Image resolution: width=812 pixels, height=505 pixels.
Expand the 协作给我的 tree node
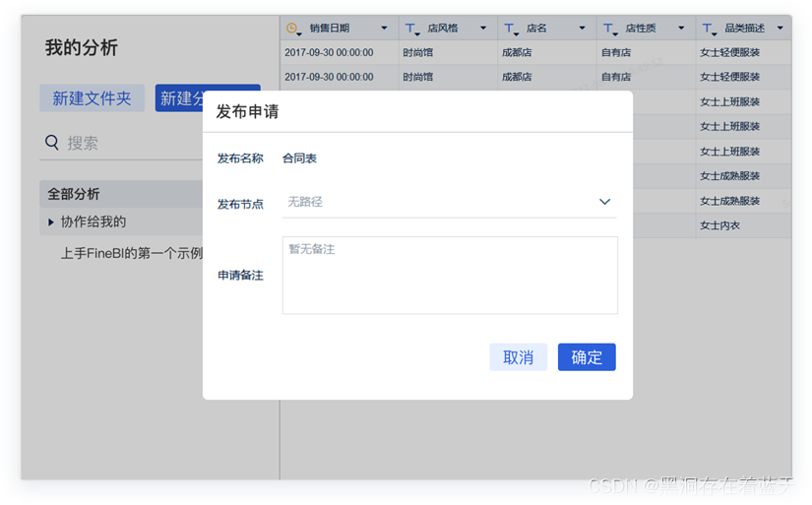tap(51, 222)
